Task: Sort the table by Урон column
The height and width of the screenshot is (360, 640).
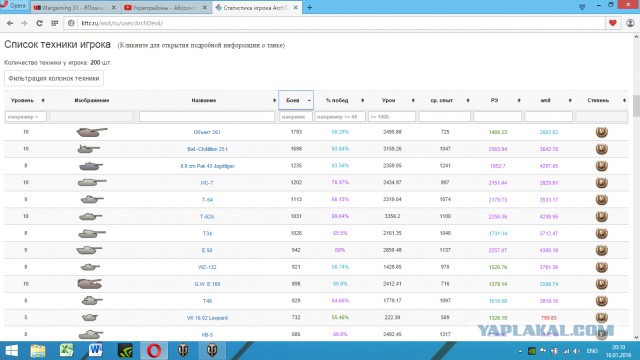Action: (392, 100)
